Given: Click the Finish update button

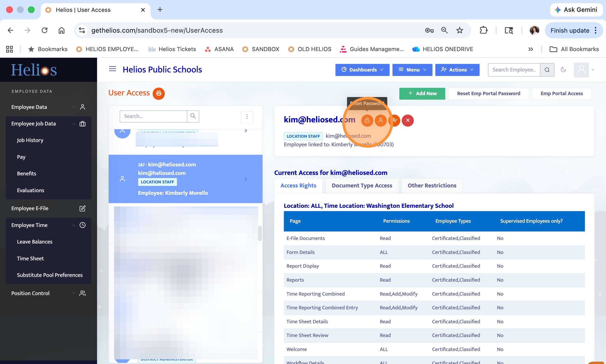Looking at the screenshot, I should coord(573,31).
